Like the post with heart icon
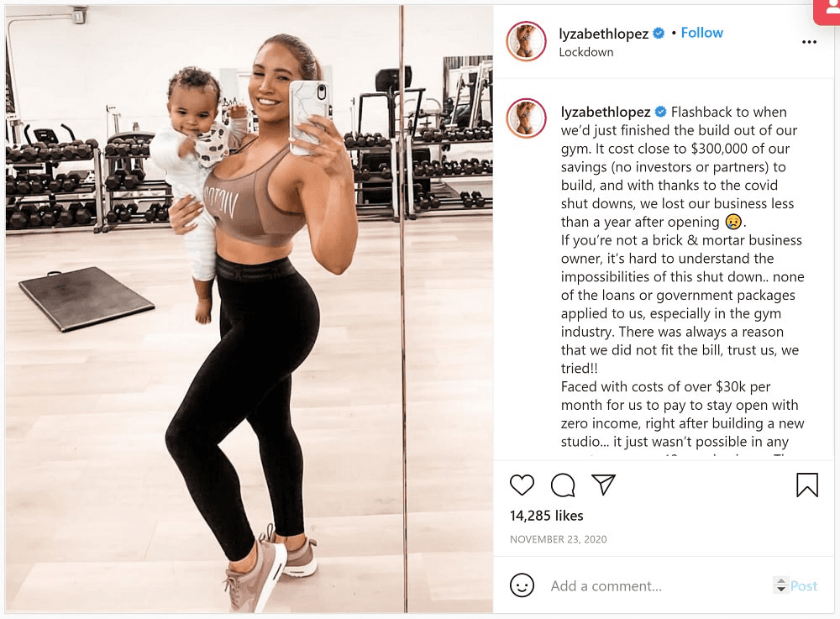840x619 pixels. click(x=522, y=485)
